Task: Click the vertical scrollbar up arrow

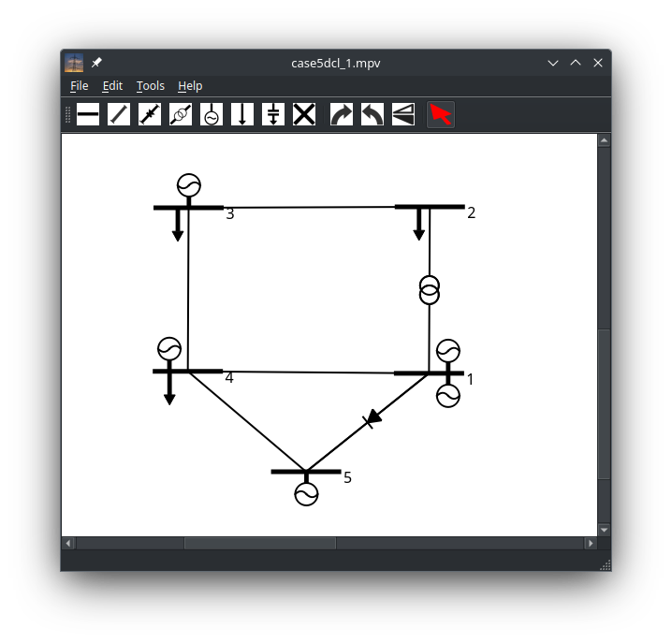Action: click(604, 140)
